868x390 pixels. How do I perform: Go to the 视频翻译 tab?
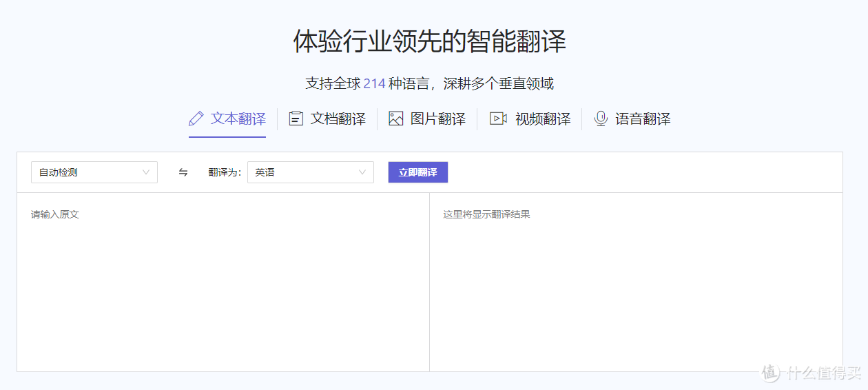[x=543, y=119]
